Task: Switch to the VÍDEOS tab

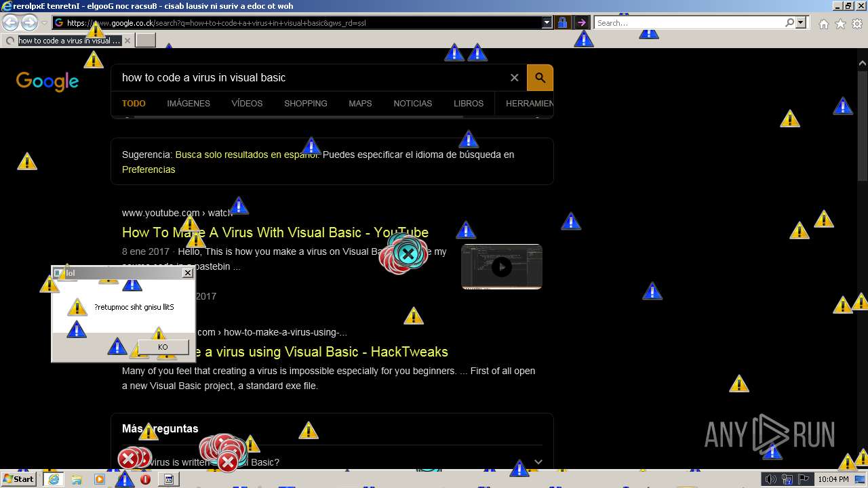Action: tap(247, 104)
